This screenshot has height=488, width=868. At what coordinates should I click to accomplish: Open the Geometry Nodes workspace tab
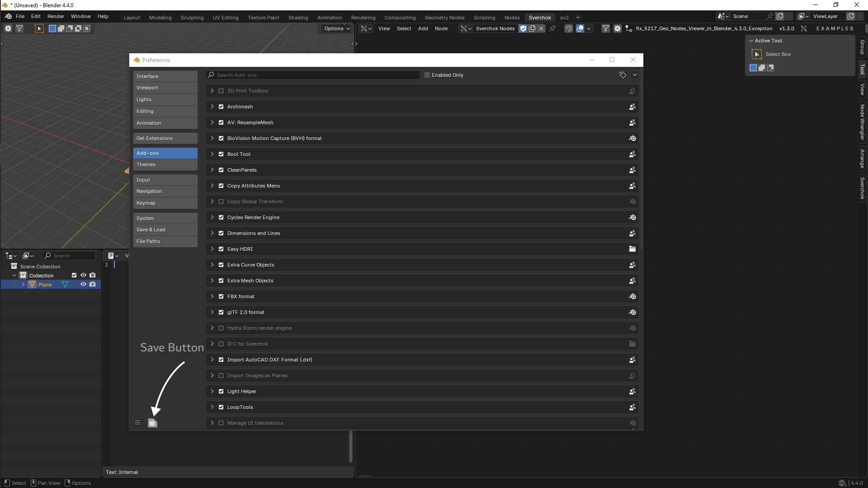pyautogui.click(x=444, y=18)
